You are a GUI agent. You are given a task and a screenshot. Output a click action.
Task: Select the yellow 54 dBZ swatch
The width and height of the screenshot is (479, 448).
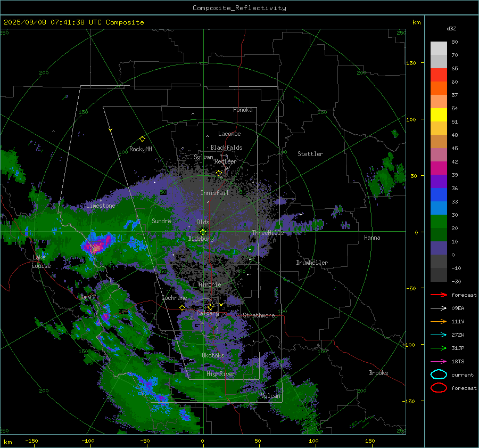pos(439,115)
